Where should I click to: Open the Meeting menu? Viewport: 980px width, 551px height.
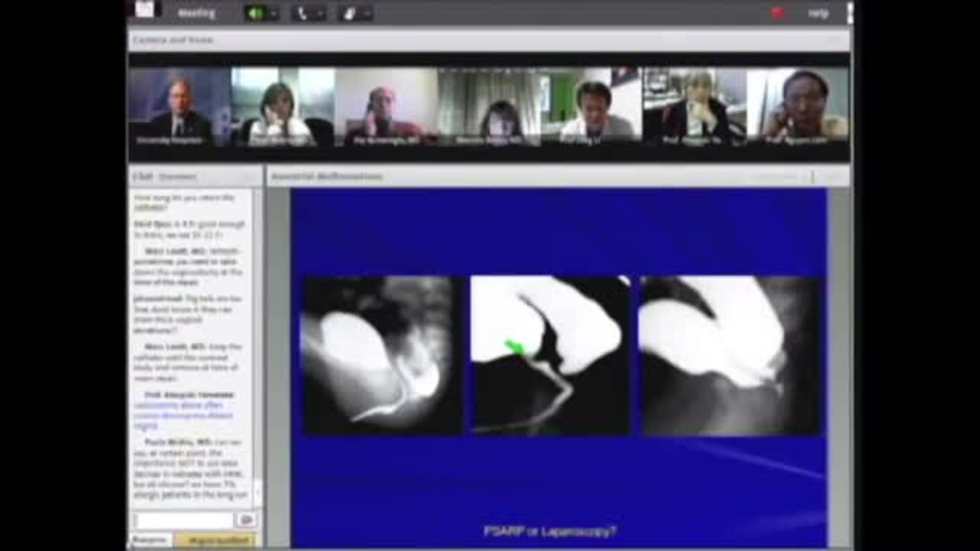click(x=194, y=13)
